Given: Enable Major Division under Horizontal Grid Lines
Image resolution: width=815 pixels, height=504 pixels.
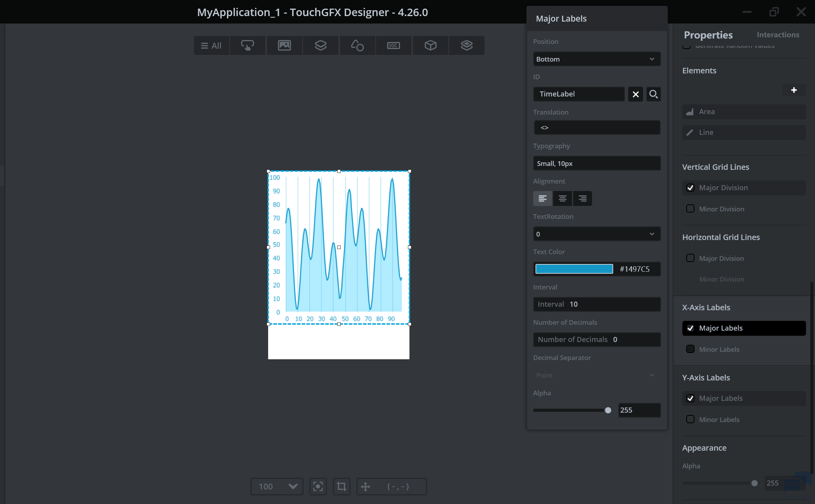Looking at the screenshot, I should pos(690,258).
